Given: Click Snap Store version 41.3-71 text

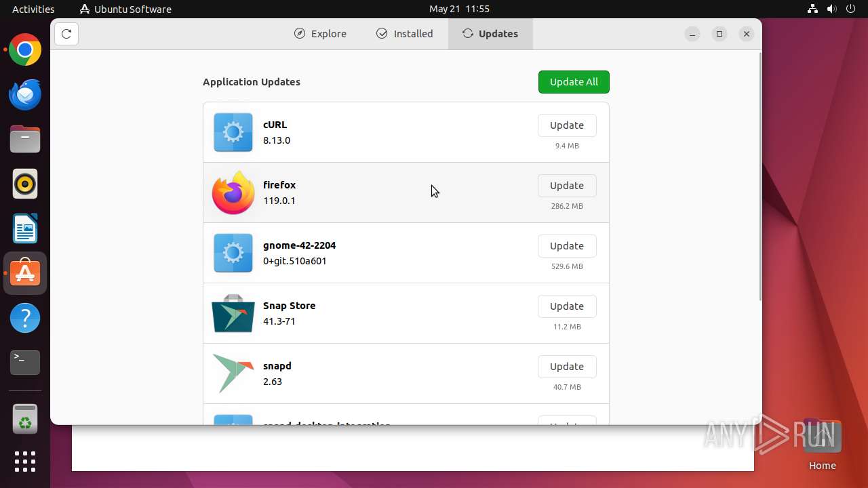Looking at the screenshot, I should coord(279,321).
